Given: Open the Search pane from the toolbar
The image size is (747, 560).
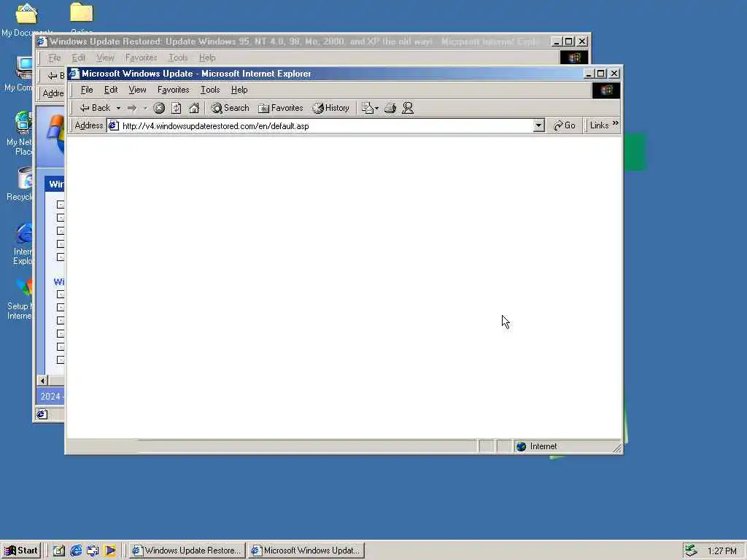Looking at the screenshot, I should 230,108.
